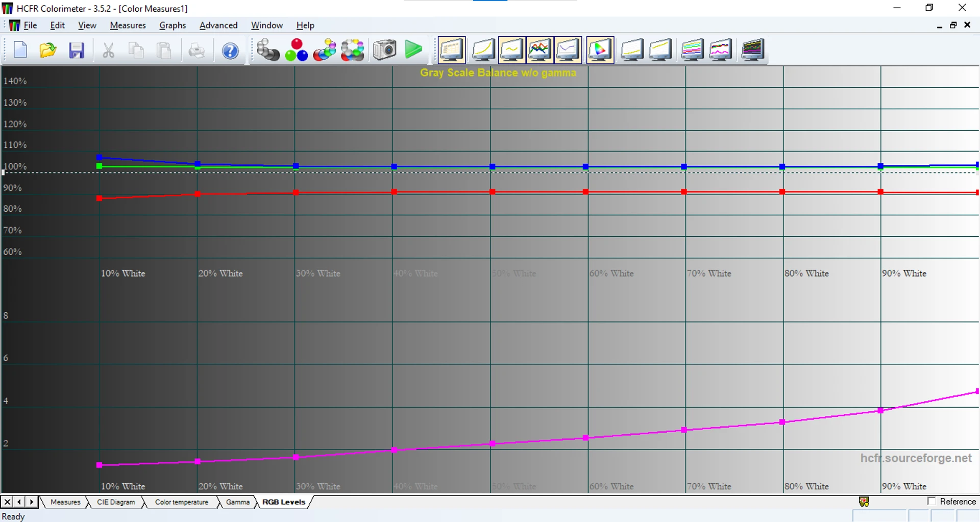Create a new document
The width and height of the screenshot is (980, 522).
tap(20, 50)
